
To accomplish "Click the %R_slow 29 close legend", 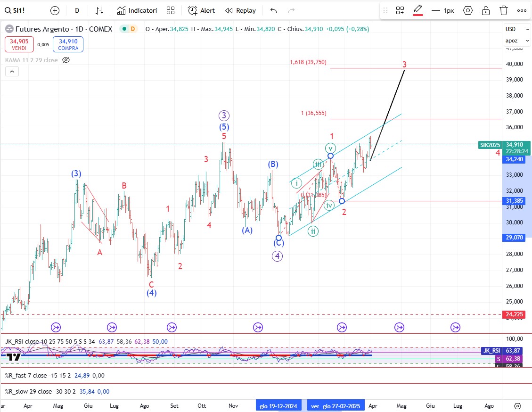I will tap(40, 391).
